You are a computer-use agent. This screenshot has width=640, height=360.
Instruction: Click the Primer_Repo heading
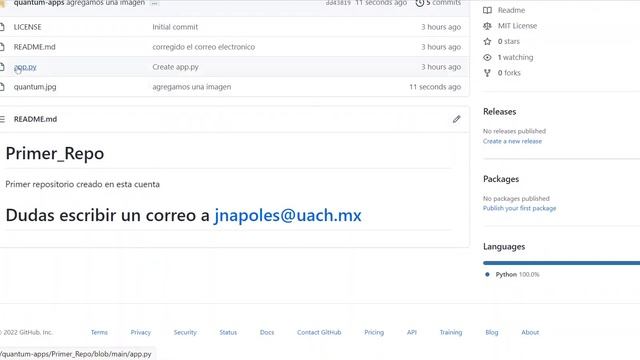pos(55,153)
